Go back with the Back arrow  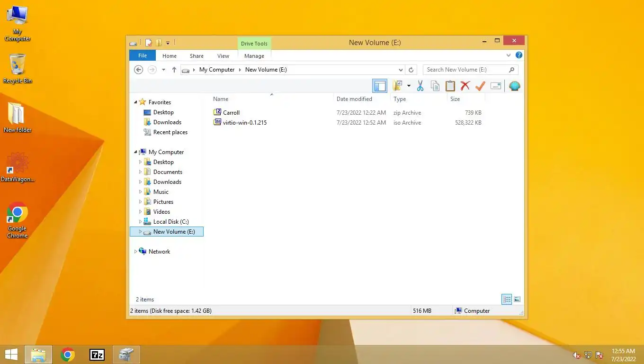click(x=138, y=70)
